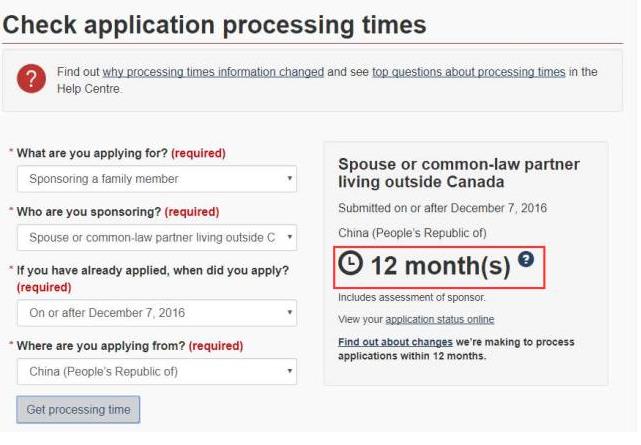Viewport: 641px width, 445px height.
Task: Click the red question mark help icon
Action: point(31,78)
